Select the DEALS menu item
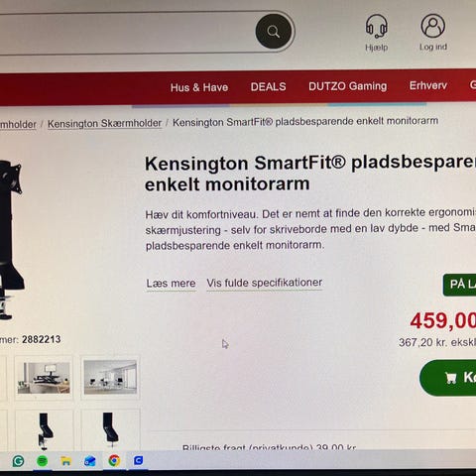Screen dimensions: 476x476 click(268, 87)
